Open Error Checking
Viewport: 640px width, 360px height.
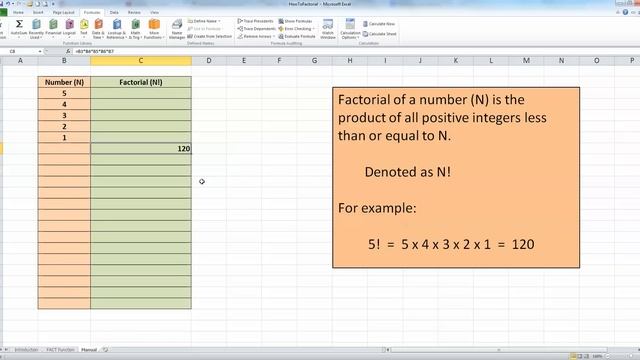pyautogui.click(x=296, y=29)
